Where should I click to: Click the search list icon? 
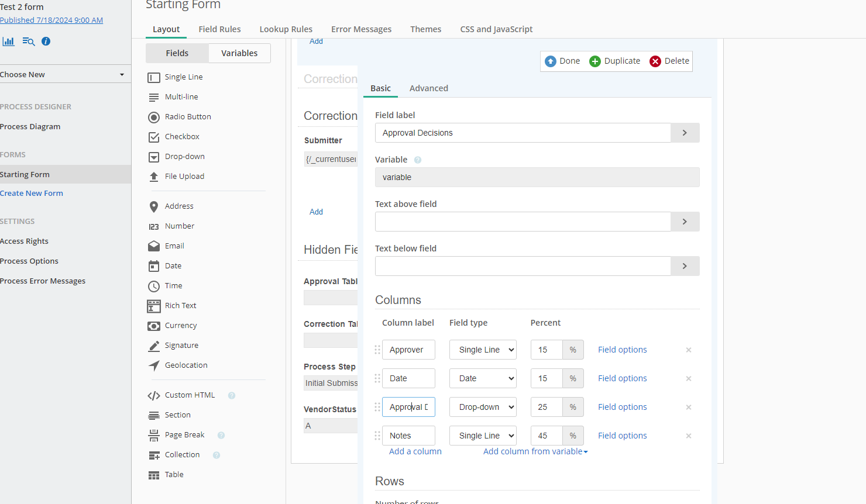tap(28, 42)
